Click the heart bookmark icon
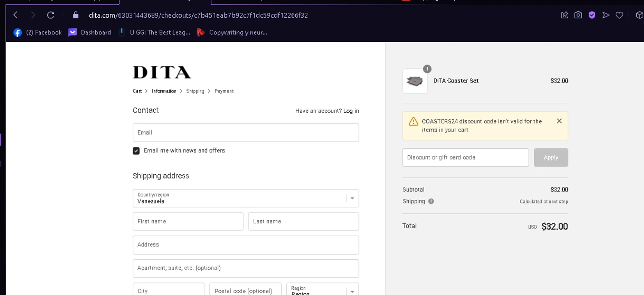This screenshot has width=644, height=295. pyautogui.click(x=619, y=15)
